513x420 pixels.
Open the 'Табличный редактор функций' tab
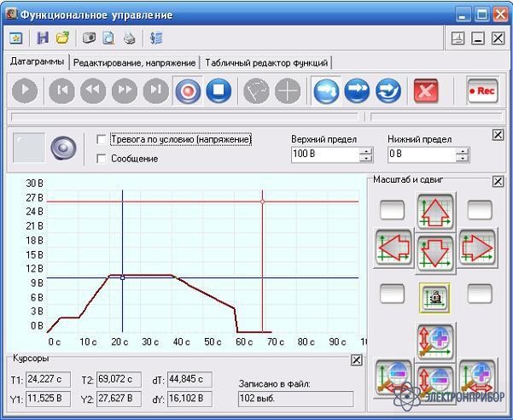point(265,62)
